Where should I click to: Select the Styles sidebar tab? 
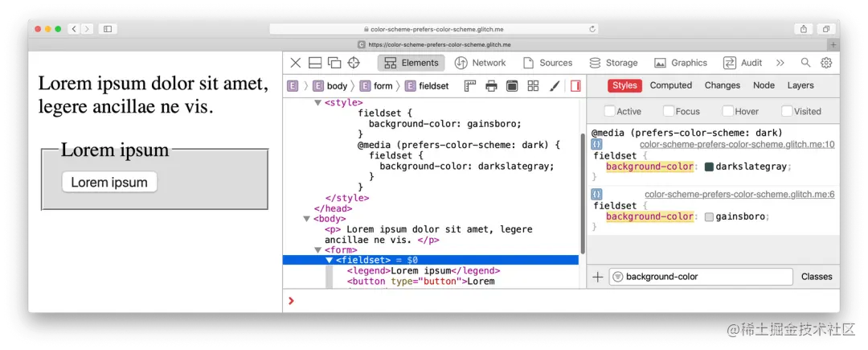624,85
